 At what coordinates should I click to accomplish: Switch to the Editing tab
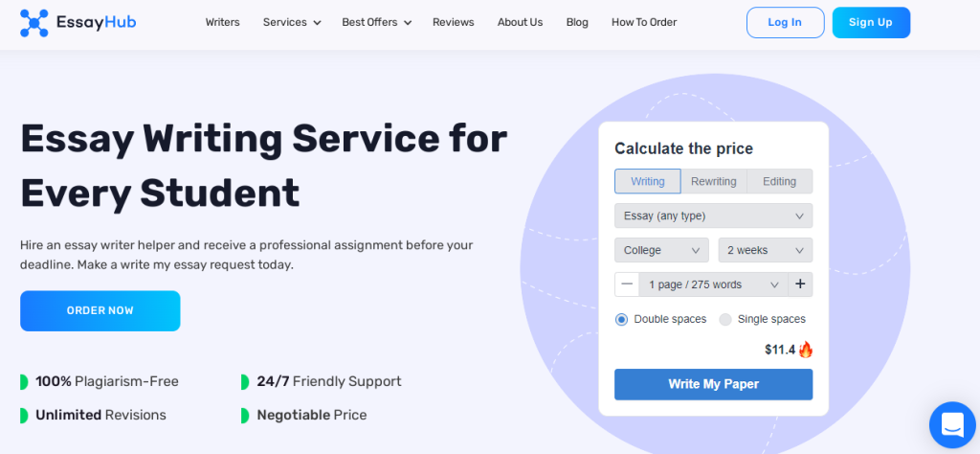point(779,181)
